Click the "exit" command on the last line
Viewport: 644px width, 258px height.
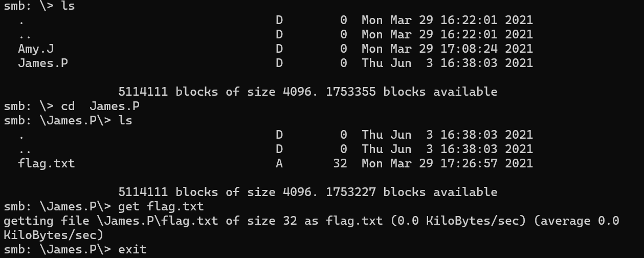132,250
